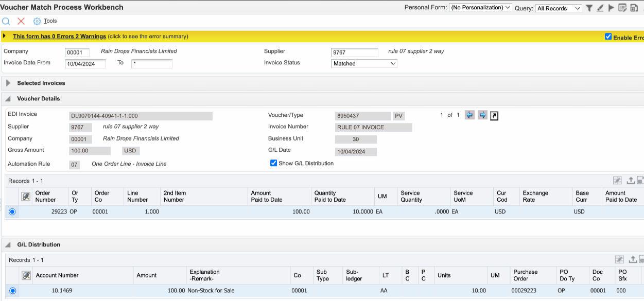
Task: Click the Invoice Number field RULE 07 INVOICE
Action: 374,127
